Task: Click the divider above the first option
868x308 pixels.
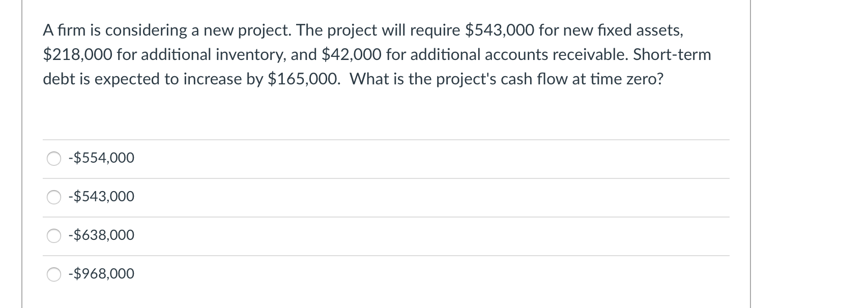Action: pos(387,140)
